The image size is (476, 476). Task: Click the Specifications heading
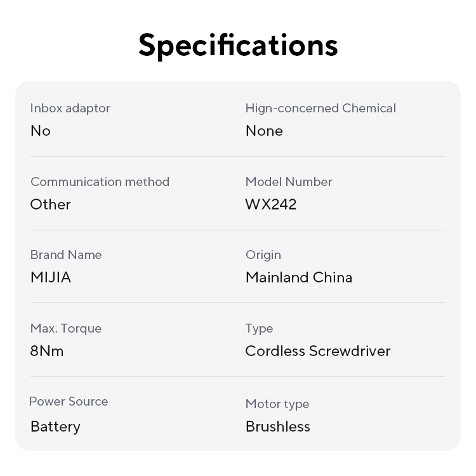[238, 46]
